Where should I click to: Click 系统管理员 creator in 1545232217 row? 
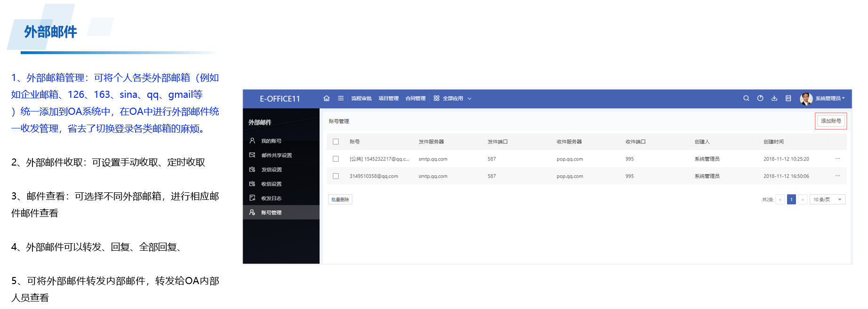pos(707,159)
